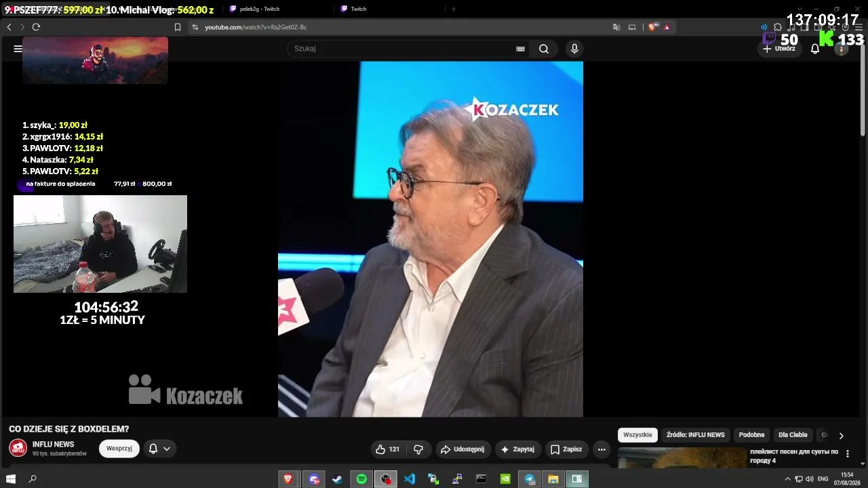Go back in browser history

click(9, 27)
